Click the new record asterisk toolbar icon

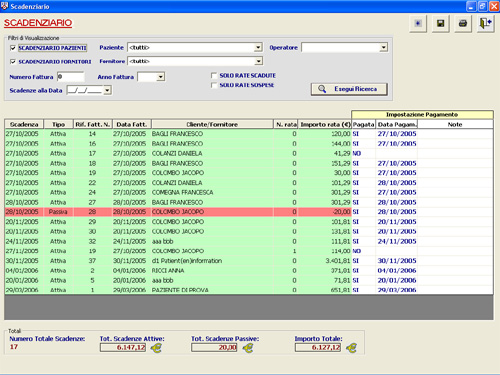click(418, 23)
